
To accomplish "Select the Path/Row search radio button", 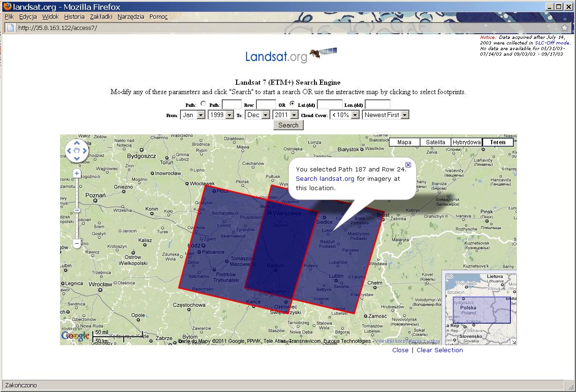I will 203,104.
